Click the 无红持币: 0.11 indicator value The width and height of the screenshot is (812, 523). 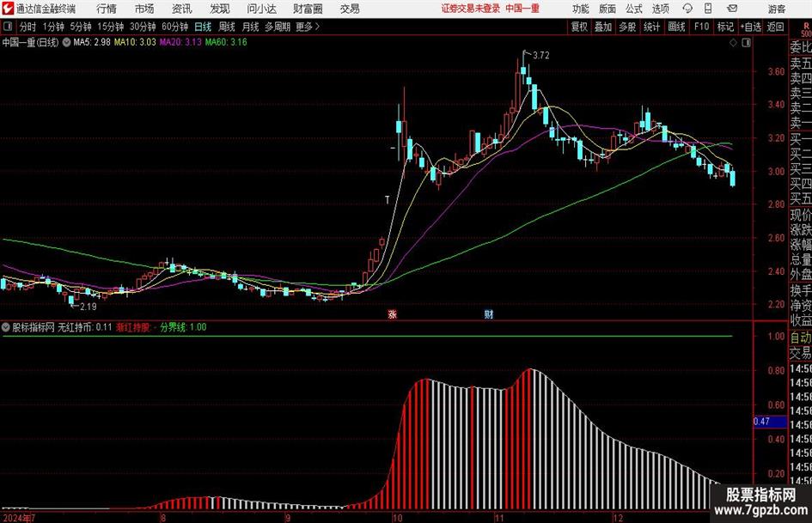pyautogui.click(x=84, y=327)
